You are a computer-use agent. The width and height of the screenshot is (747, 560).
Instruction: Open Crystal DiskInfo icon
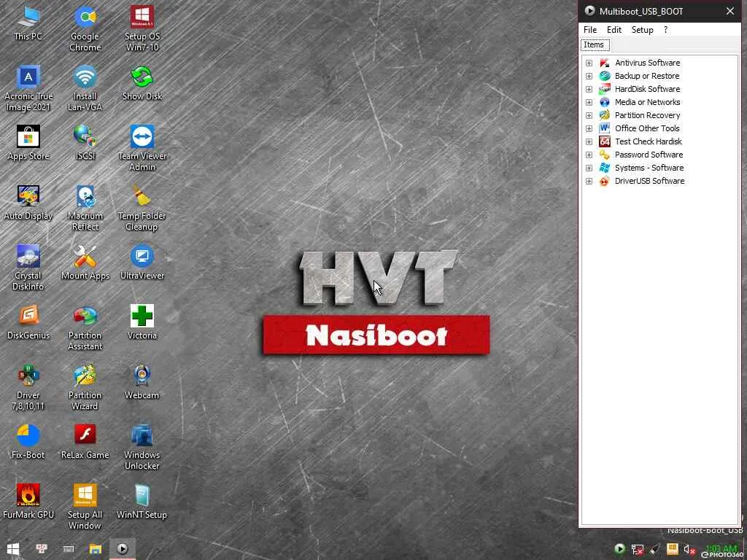coord(28,268)
